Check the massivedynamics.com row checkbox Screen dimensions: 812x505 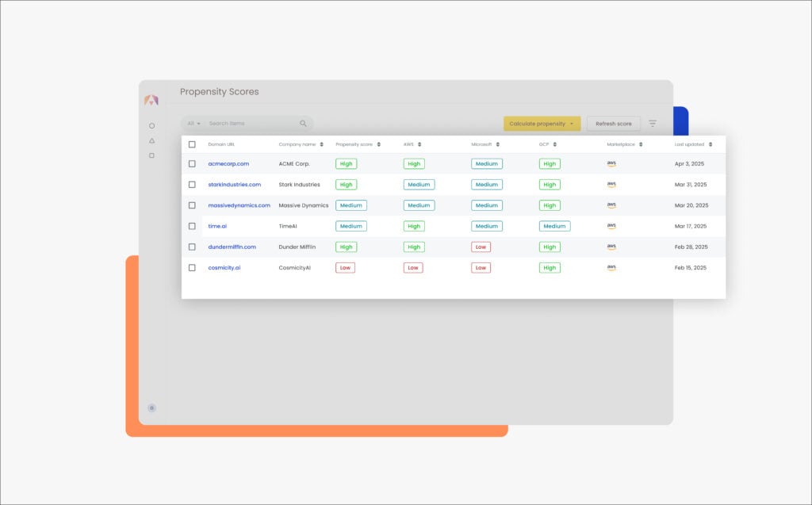pyautogui.click(x=192, y=205)
